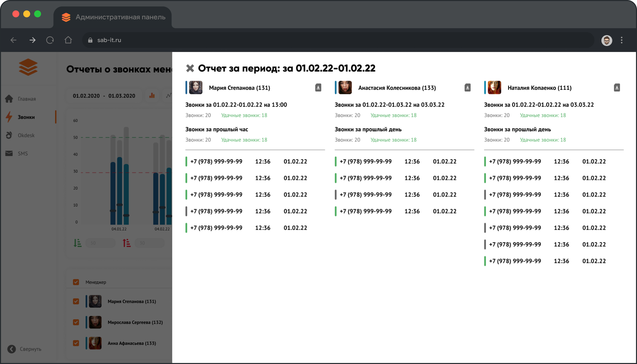Open the SMS section
Screen dimensions: 637x364
(x=22, y=154)
